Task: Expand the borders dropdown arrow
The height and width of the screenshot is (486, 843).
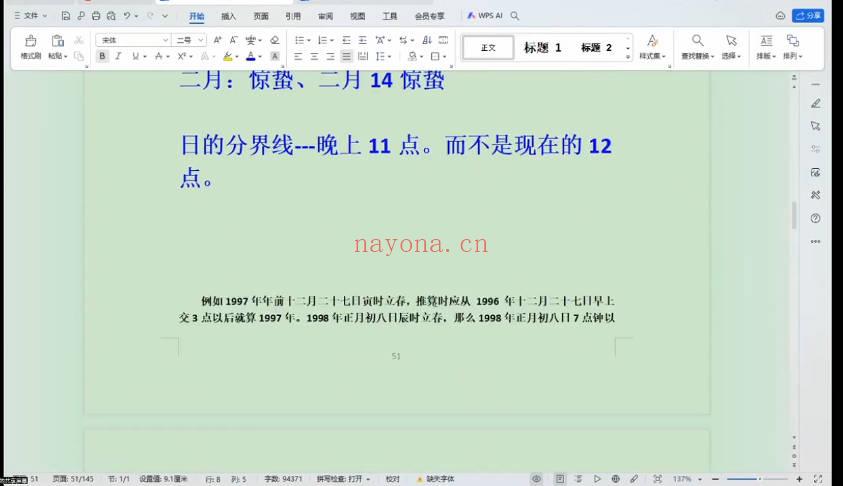Action: (445, 56)
